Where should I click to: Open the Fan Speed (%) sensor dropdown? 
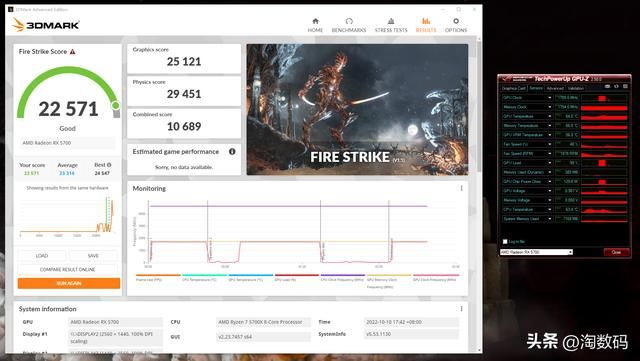tap(550, 144)
